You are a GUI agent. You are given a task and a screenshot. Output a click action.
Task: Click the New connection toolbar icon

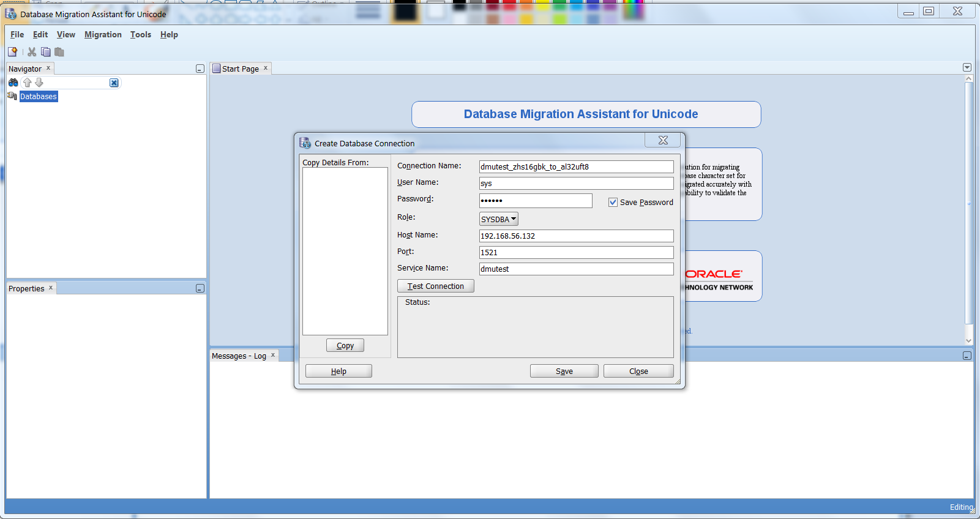point(12,52)
